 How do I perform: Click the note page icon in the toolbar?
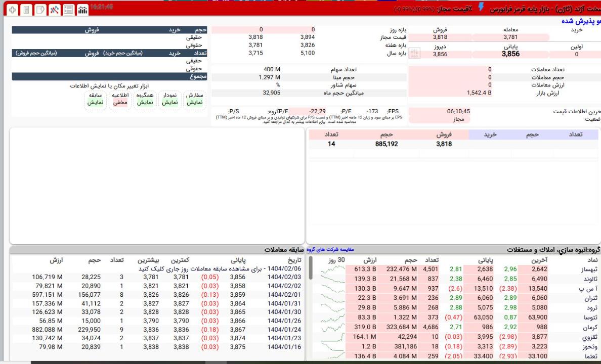point(40,10)
